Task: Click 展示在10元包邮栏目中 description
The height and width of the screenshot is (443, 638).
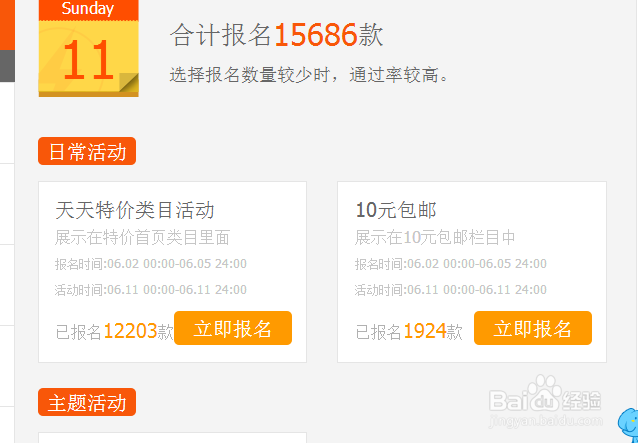Action: tap(435, 238)
